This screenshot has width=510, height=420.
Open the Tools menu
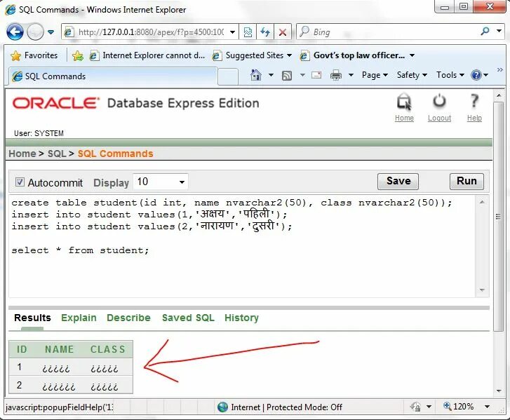coord(450,75)
